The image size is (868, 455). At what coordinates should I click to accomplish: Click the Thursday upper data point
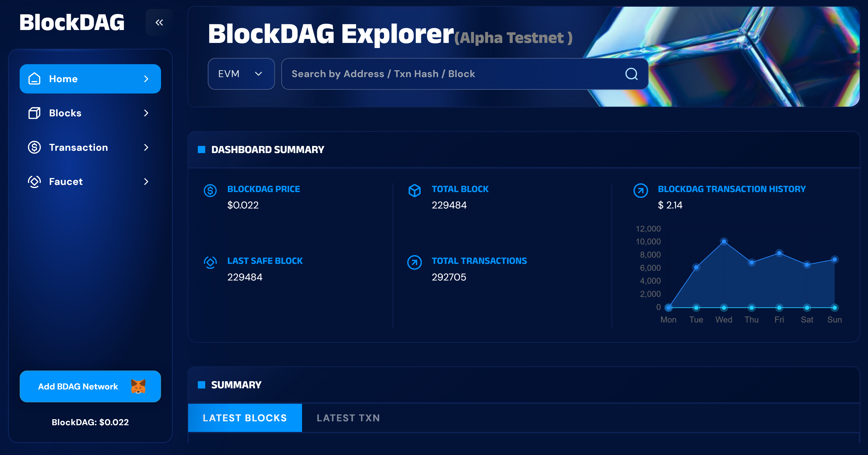(752, 262)
